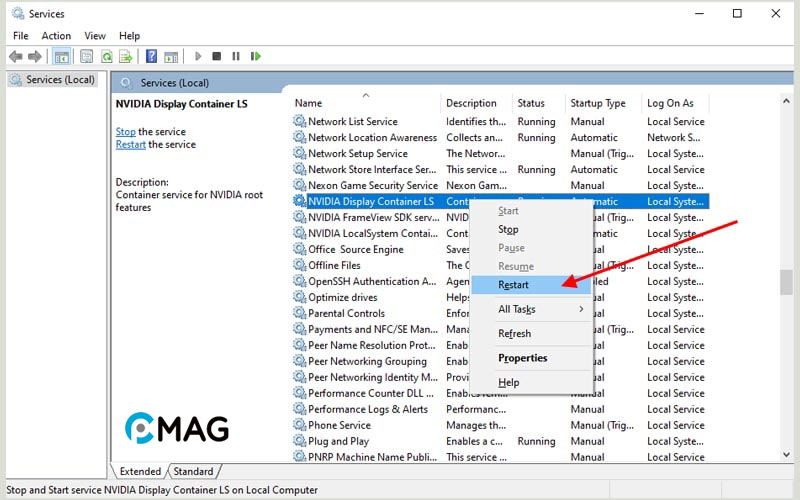Viewport: 800px width, 500px height.
Task: Click the Export List toolbar icon
Action: tap(126, 57)
